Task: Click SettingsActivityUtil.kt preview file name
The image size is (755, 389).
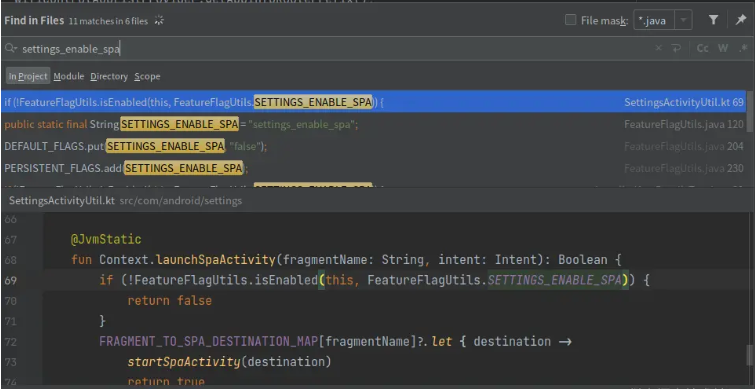Action: 62,200
